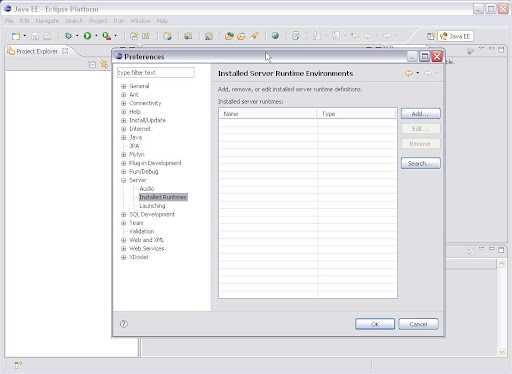512x374 pixels.
Task: Click the Remove button
Action: pyautogui.click(x=420, y=144)
